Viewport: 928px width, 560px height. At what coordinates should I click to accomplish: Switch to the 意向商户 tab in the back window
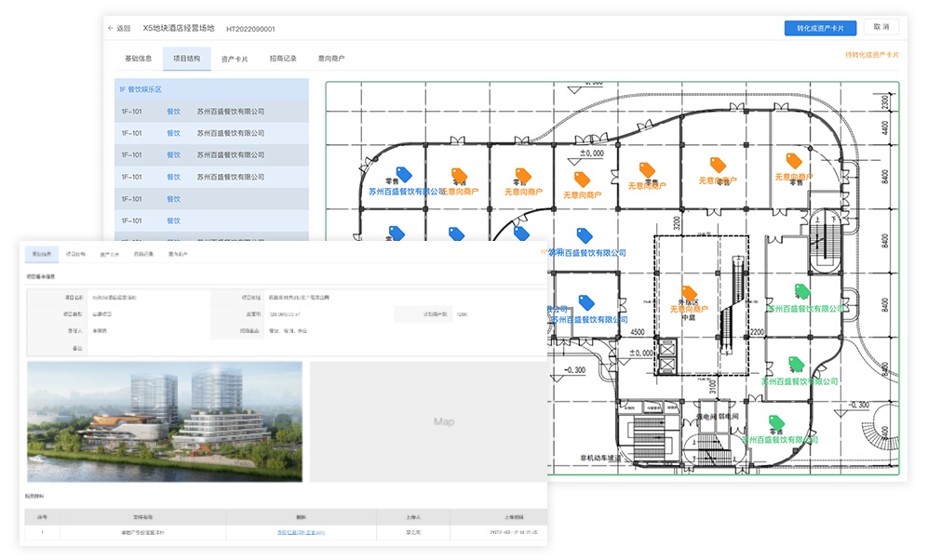(331, 59)
